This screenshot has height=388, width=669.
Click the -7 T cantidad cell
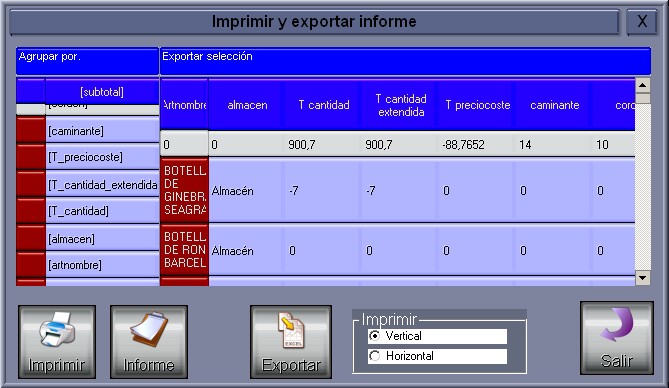click(323, 190)
